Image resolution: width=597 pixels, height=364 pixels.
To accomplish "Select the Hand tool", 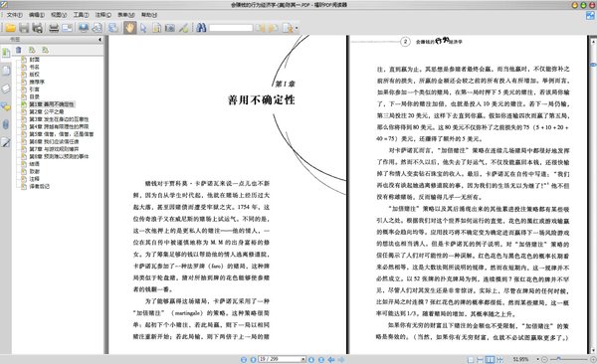I will [x=129, y=28].
